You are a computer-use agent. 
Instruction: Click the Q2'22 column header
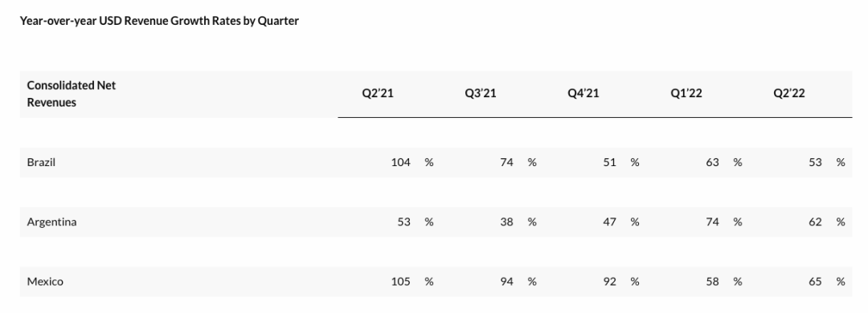point(789,93)
